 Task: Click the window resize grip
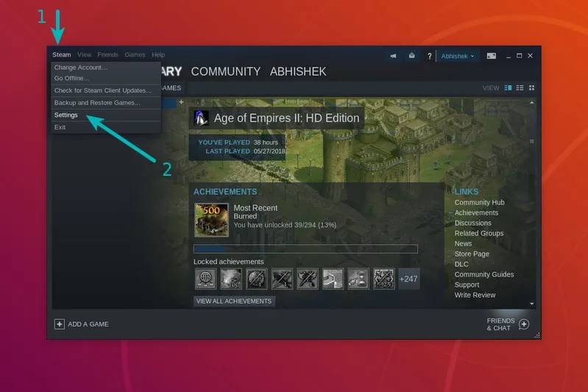pyautogui.click(x=537, y=336)
